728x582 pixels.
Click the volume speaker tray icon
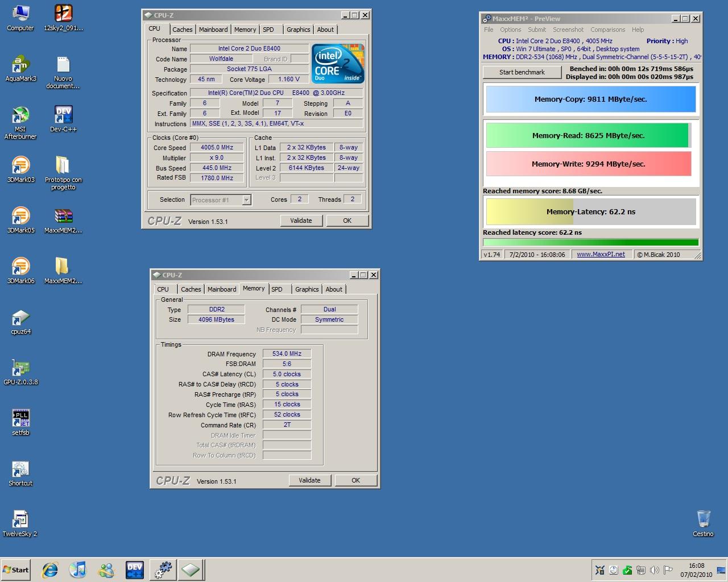(x=655, y=570)
